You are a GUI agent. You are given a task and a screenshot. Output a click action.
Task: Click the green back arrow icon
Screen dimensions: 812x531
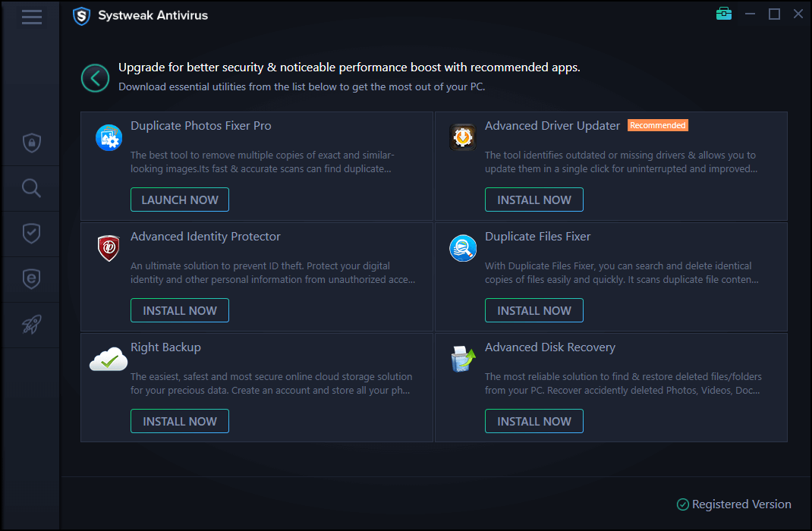pyautogui.click(x=96, y=77)
